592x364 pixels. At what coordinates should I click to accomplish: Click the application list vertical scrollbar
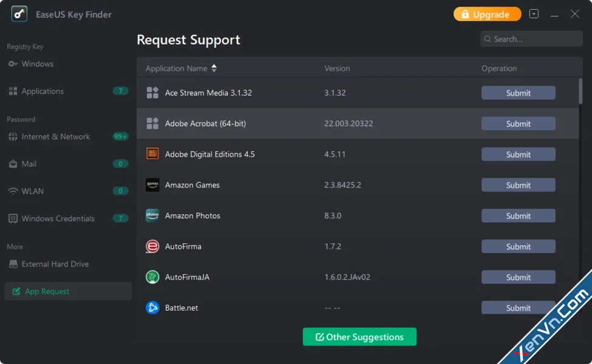click(580, 91)
